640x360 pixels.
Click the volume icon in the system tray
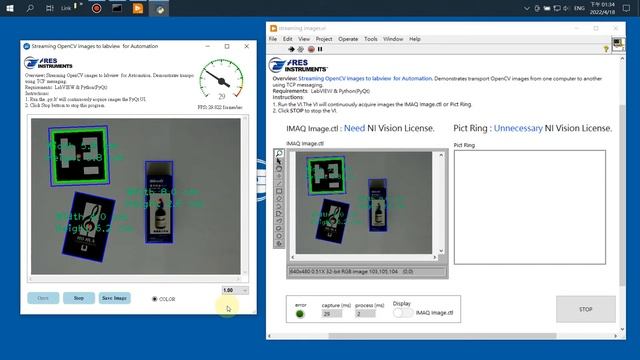tap(566, 8)
